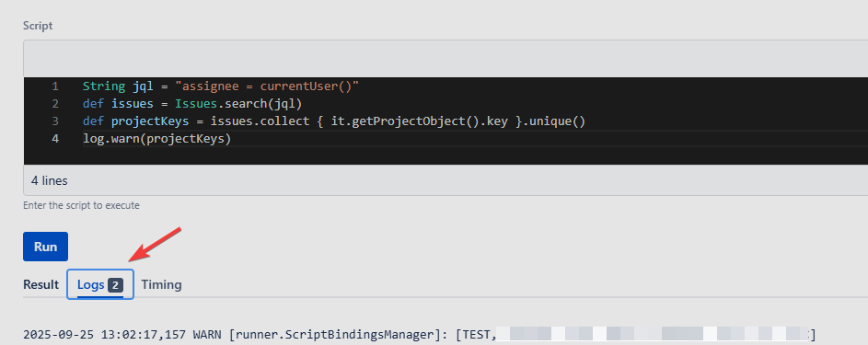
Task: Click the Script field label
Action: click(38, 26)
